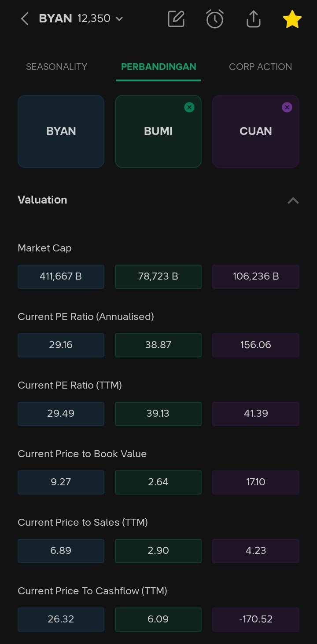
Task: Open the Corp Action tab
Action: click(x=261, y=67)
